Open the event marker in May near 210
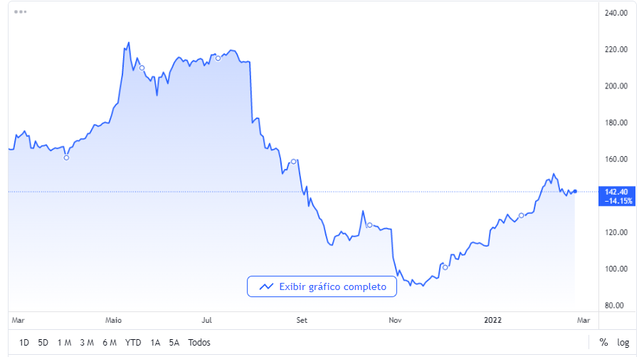 142,68
